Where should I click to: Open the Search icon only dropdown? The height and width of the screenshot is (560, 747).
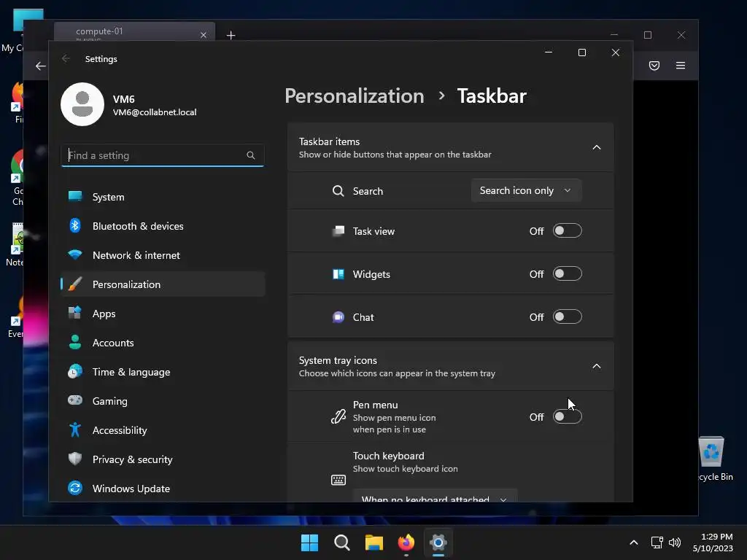coord(526,190)
